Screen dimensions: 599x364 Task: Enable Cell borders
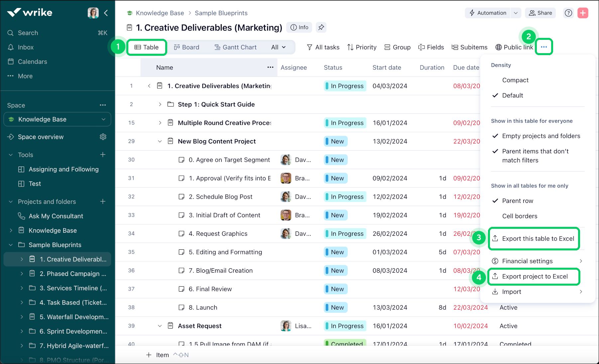tap(520, 216)
